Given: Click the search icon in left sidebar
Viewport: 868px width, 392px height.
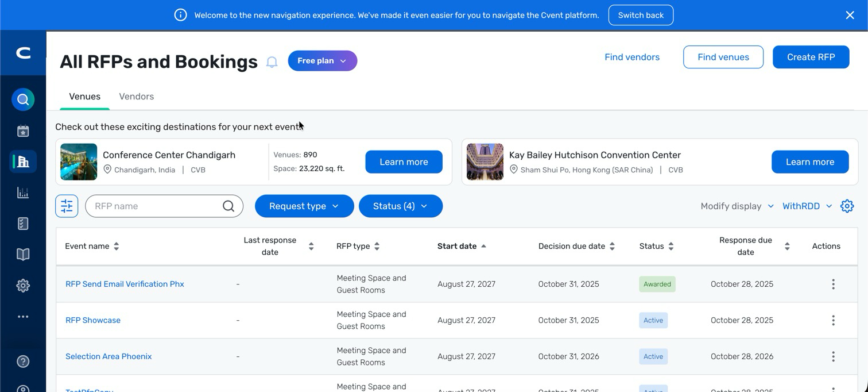Looking at the screenshot, I should (23, 100).
